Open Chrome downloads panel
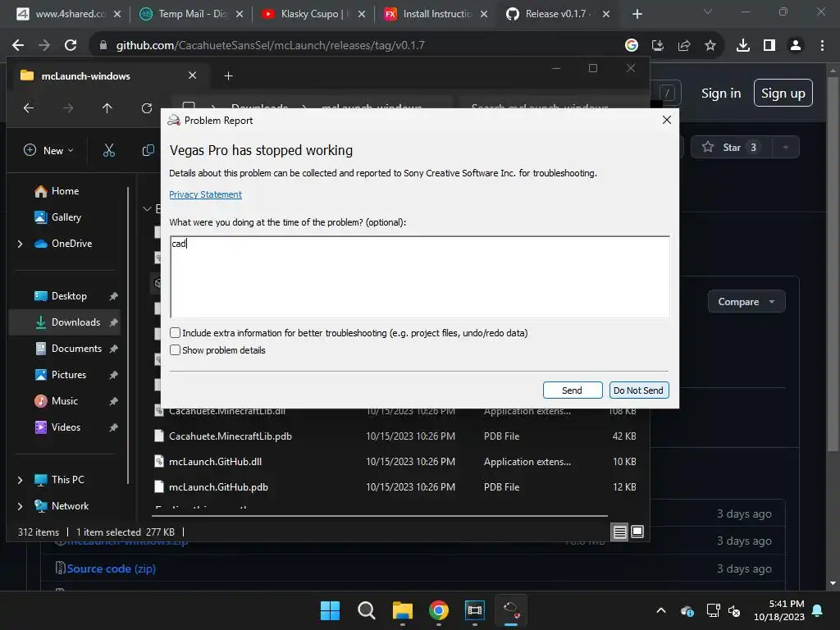 743,46
